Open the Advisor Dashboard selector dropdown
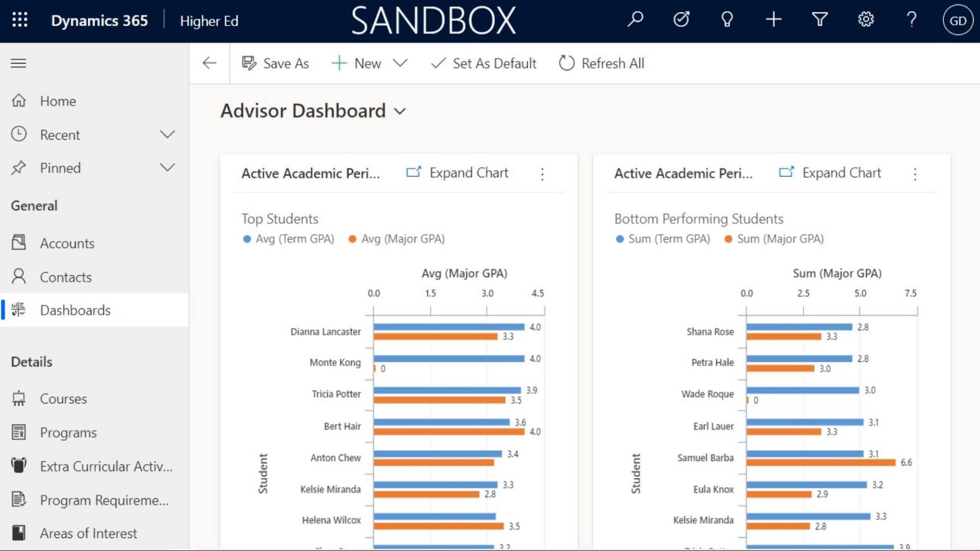980x551 pixels. coord(400,112)
